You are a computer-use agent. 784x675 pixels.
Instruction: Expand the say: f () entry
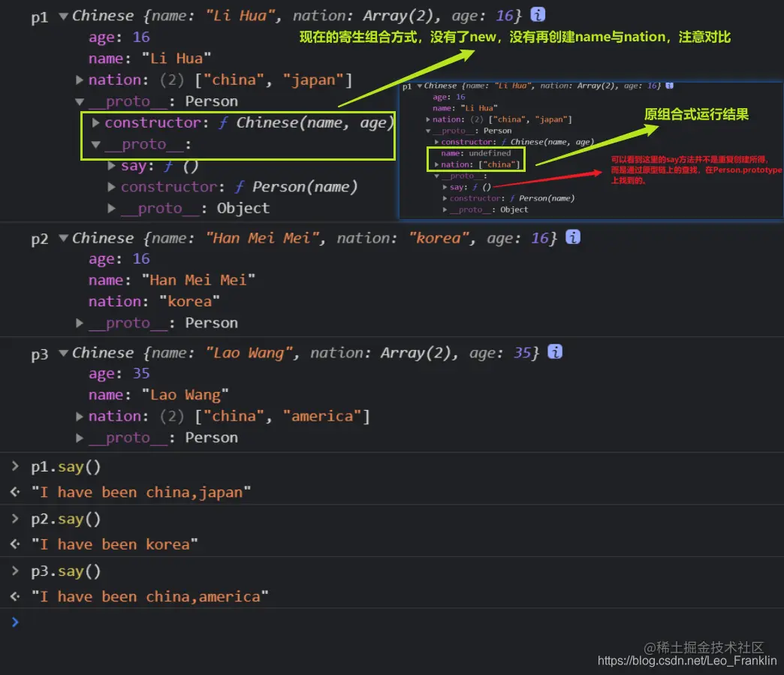[x=111, y=165]
